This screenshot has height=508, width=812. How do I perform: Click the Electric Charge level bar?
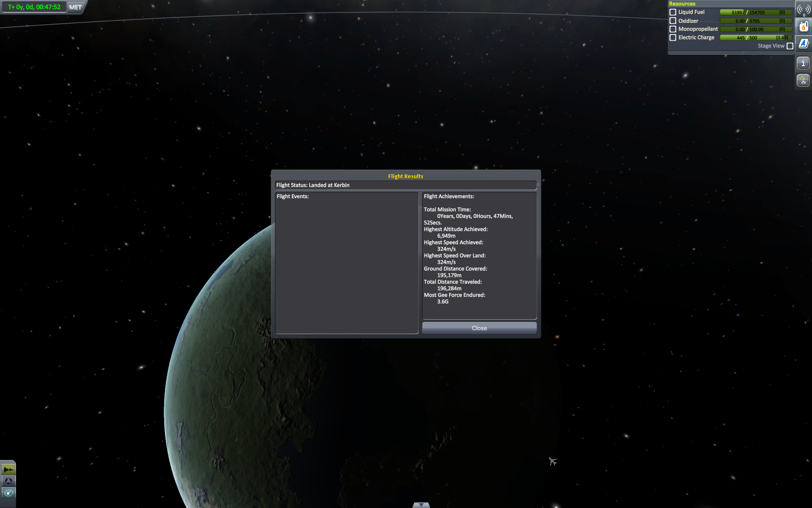[756, 38]
